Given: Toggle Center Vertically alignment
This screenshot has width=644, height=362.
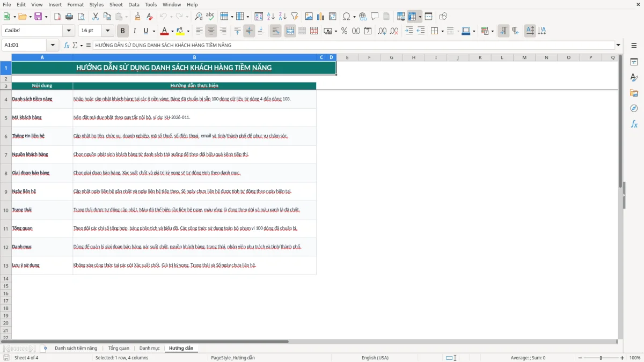Looking at the screenshot, I should [x=249, y=31].
